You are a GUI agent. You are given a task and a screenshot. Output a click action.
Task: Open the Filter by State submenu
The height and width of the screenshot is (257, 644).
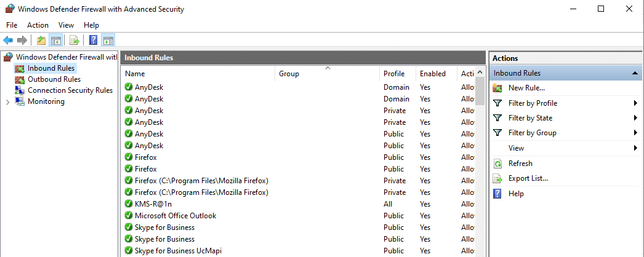[530, 118]
